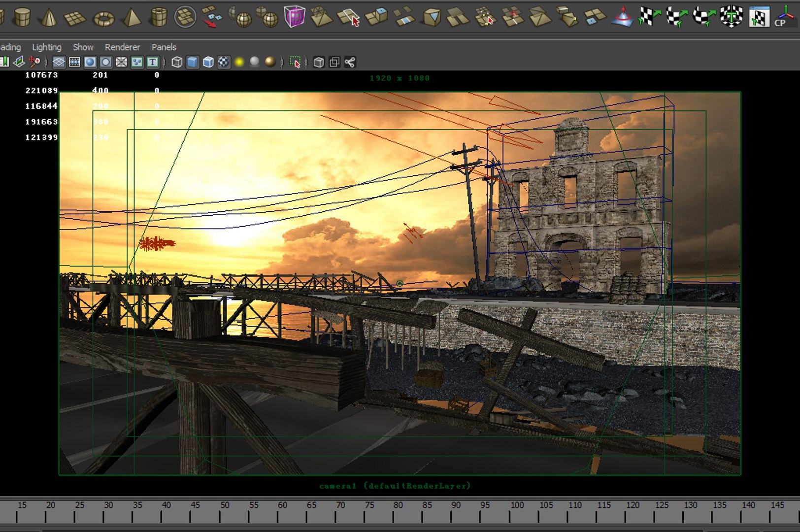
Task: Create a polygon pipe primitive
Action: (x=159, y=17)
